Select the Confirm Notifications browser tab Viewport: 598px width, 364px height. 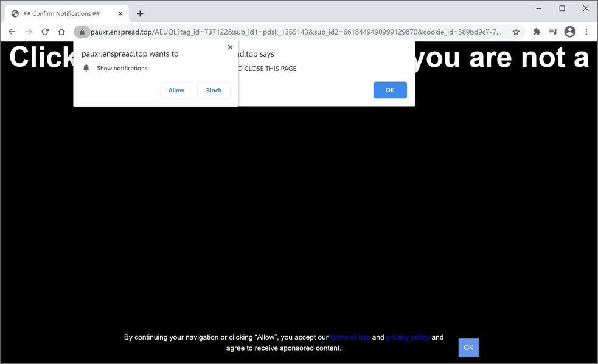[61, 13]
